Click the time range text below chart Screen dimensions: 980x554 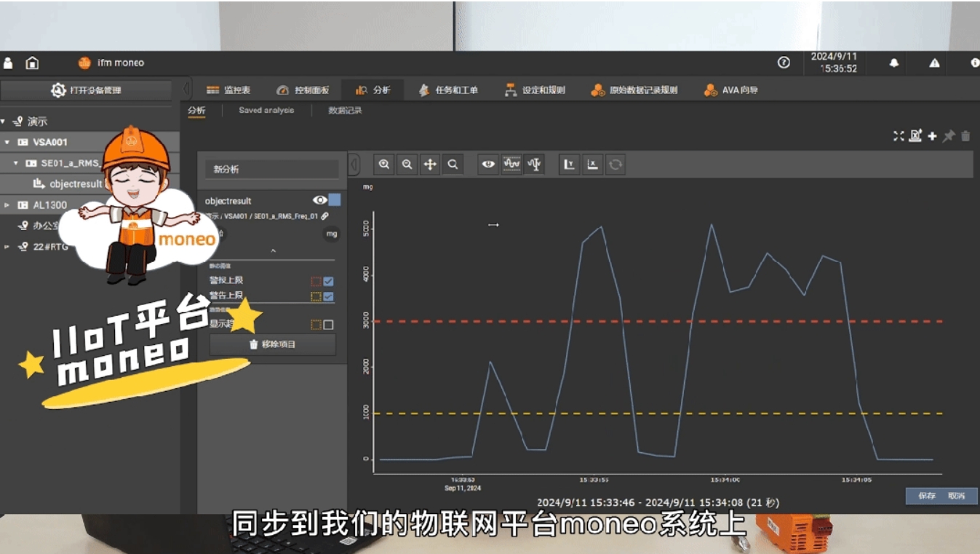658,502
